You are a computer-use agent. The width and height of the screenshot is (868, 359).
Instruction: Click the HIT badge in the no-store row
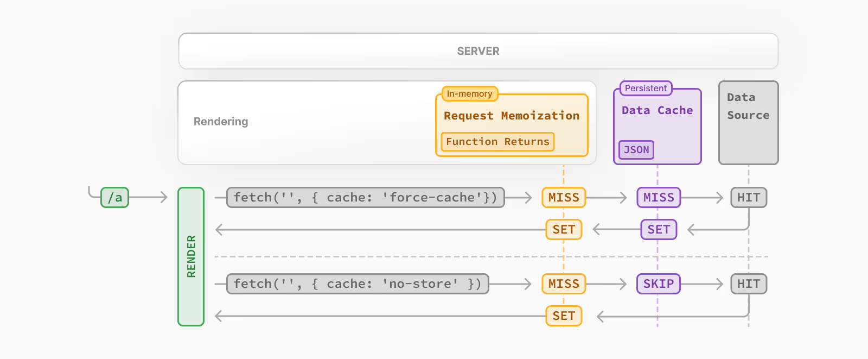(749, 284)
